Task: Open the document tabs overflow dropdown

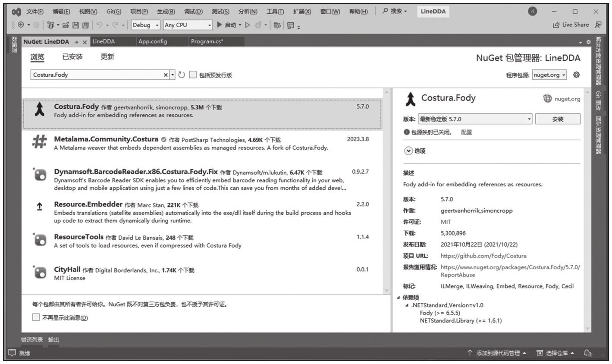Action: coord(580,42)
